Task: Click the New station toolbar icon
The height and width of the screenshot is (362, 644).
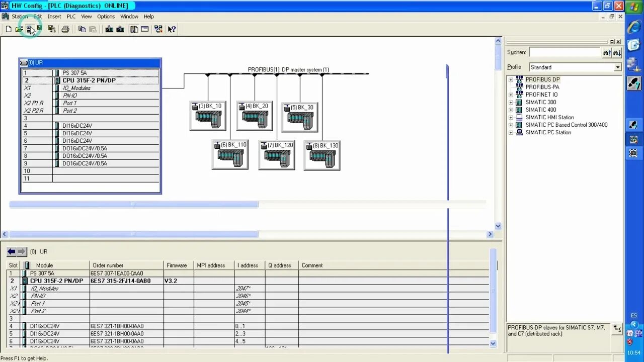Action: click(9, 29)
